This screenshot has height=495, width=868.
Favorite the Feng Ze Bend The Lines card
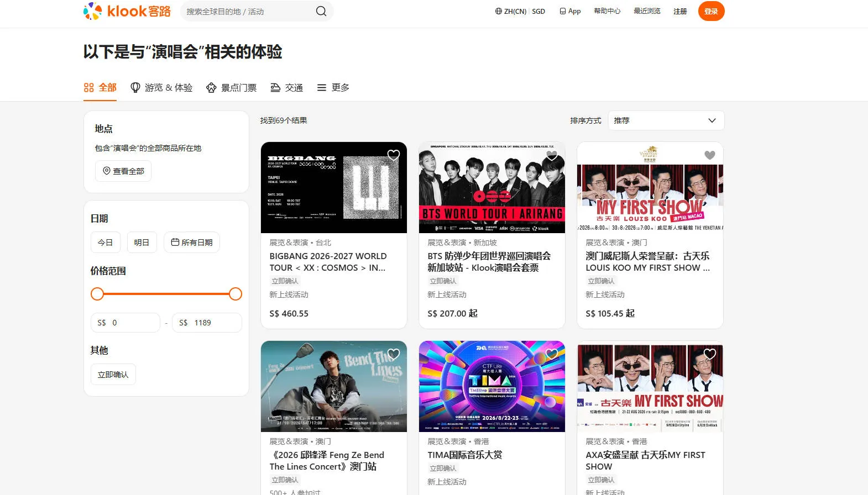(x=394, y=354)
